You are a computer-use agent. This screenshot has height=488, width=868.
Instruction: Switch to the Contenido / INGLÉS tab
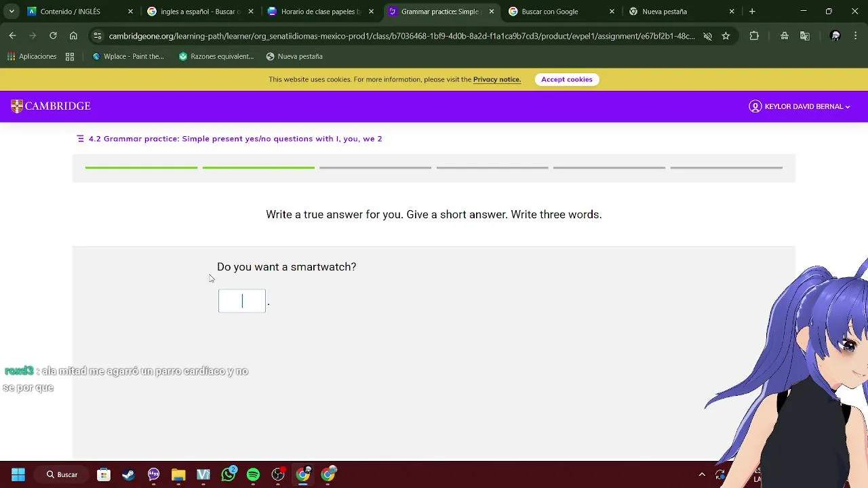pos(71,12)
